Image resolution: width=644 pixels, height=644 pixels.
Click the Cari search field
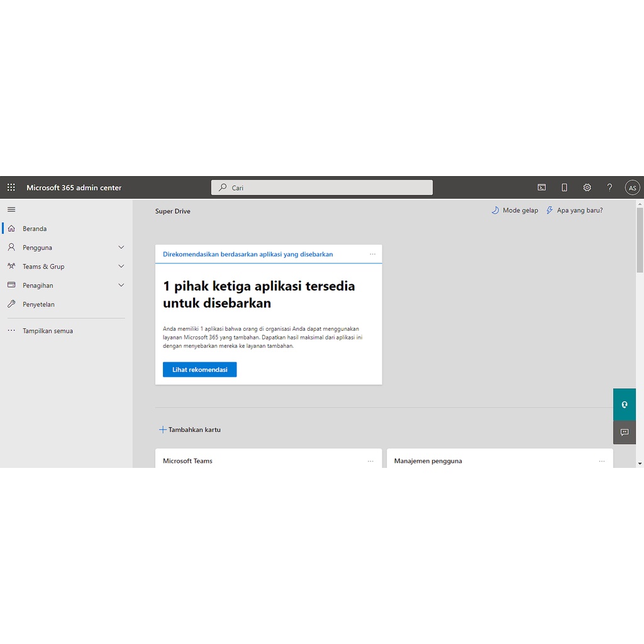click(x=321, y=187)
